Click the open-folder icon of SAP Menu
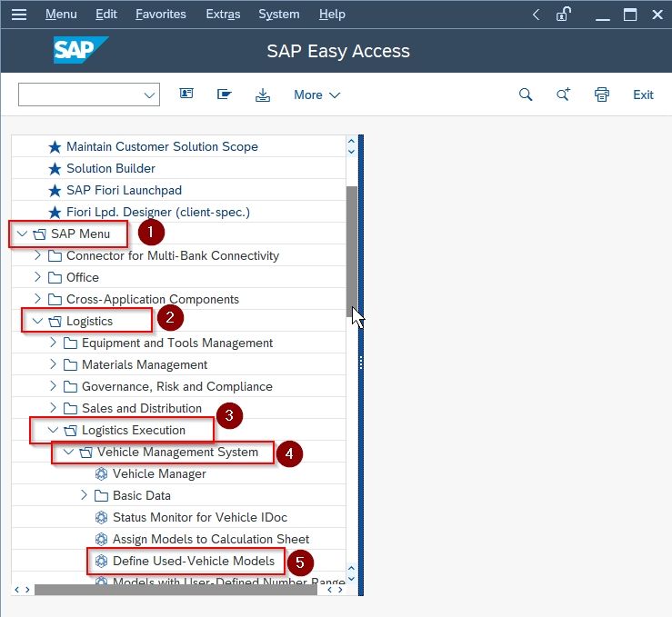The image size is (672, 617). [x=39, y=234]
